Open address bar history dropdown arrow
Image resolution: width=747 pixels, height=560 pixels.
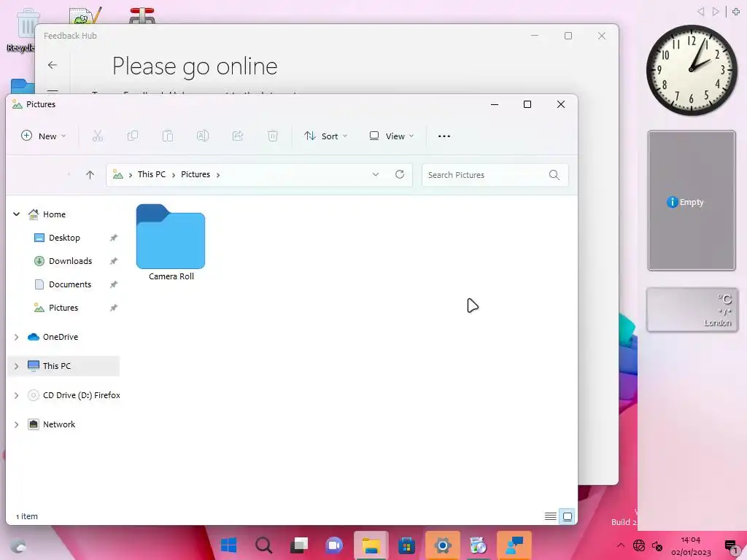coord(376,175)
